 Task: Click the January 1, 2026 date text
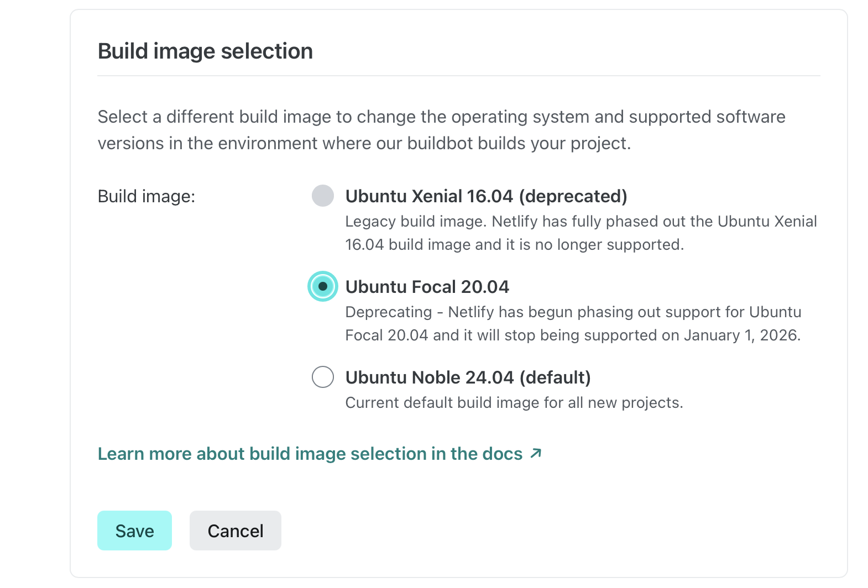pos(742,335)
